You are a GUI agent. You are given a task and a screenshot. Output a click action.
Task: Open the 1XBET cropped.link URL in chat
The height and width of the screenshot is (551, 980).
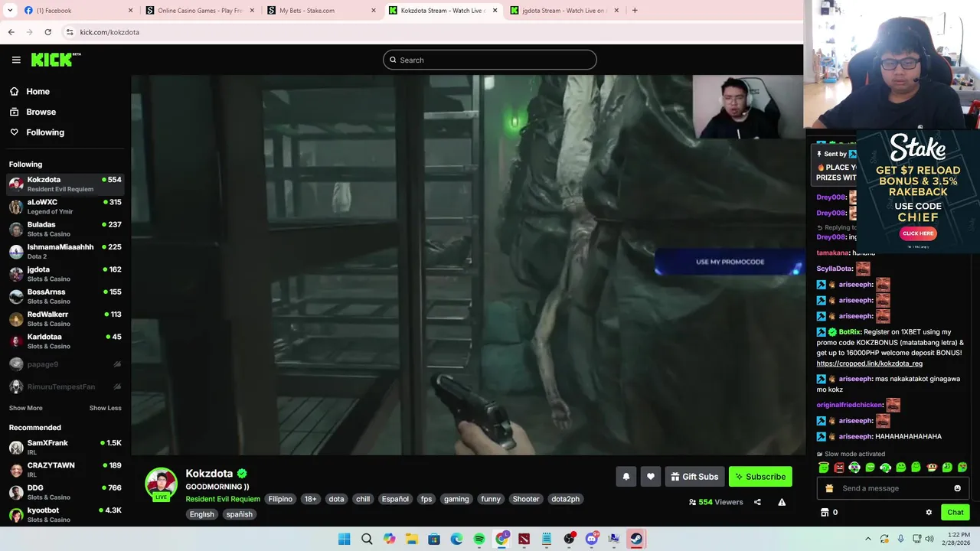pyautogui.click(x=869, y=364)
